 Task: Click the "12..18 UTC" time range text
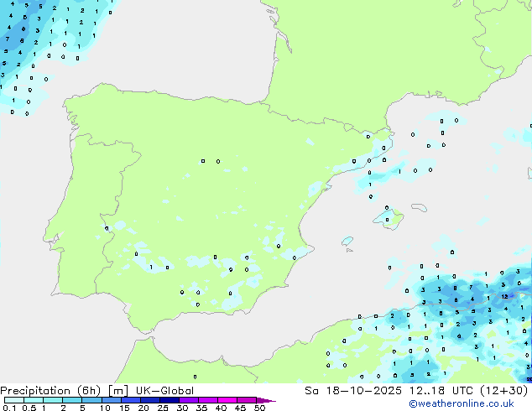coord(441,391)
